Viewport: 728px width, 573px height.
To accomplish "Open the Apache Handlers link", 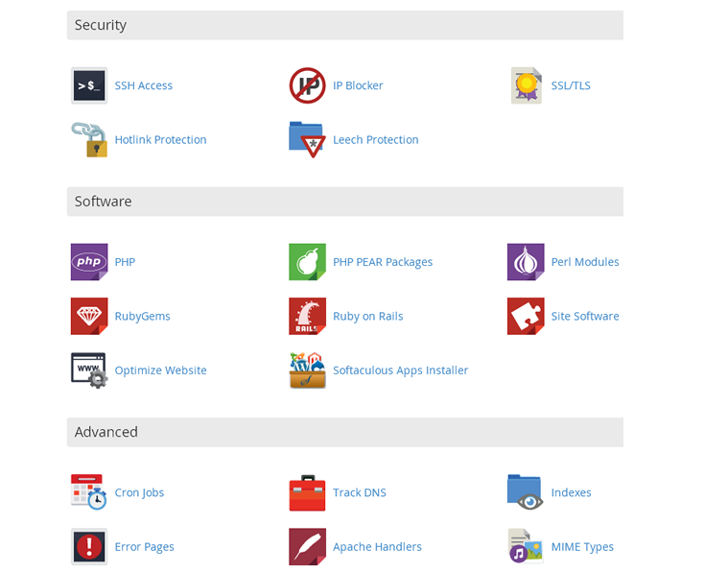I will tap(377, 547).
